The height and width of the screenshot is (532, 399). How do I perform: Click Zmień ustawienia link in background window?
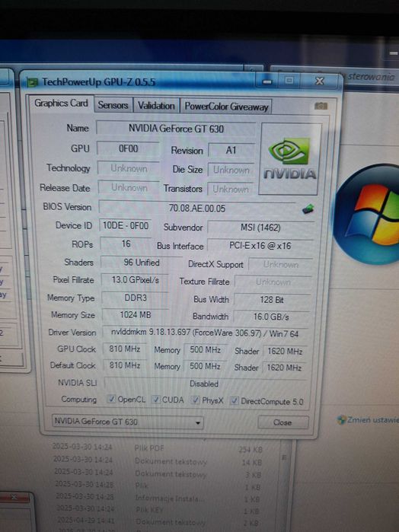click(373, 419)
